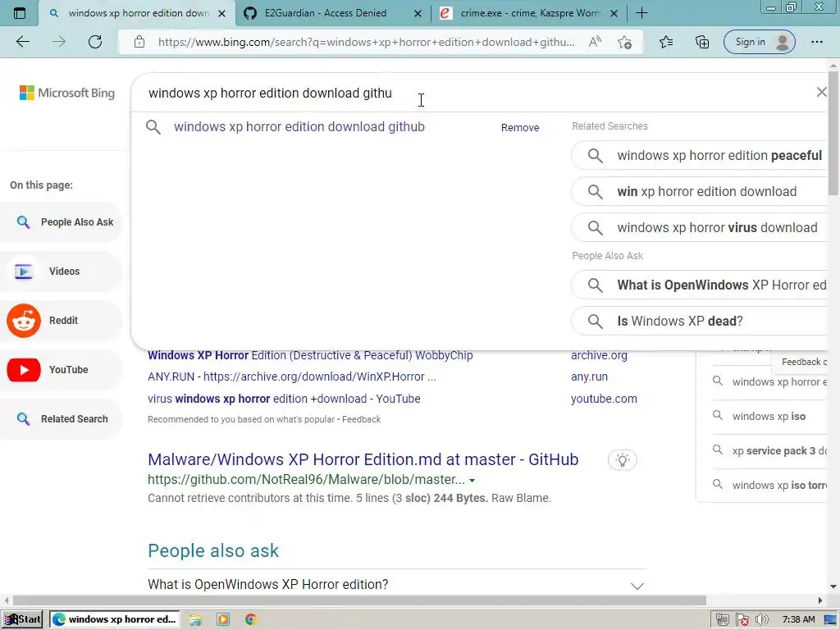The height and width of the screenshot is (630, 840).
Task: Open the Collections icon
Action: [702, 42]
